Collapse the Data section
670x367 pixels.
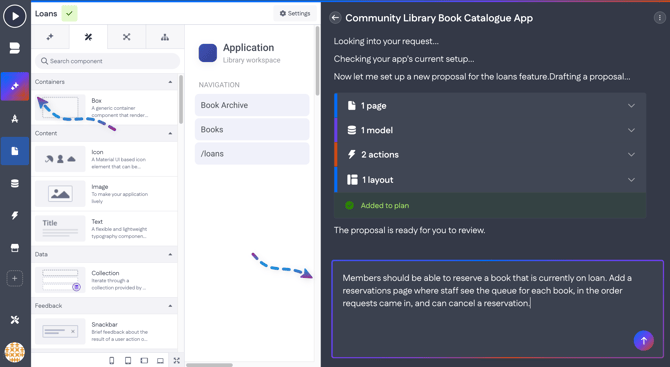point(170,254)
